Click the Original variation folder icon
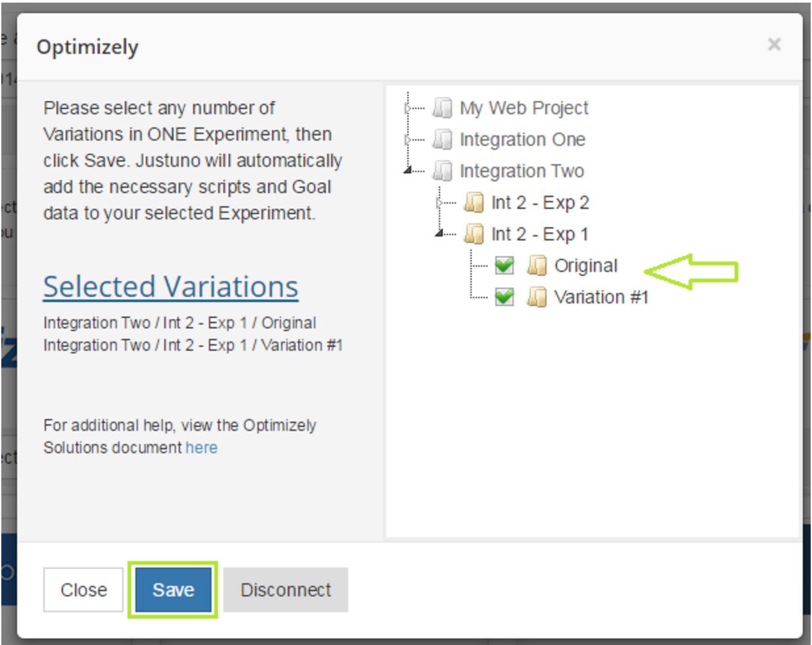Screen dimensions: 812x645 [x=537, y=265]
